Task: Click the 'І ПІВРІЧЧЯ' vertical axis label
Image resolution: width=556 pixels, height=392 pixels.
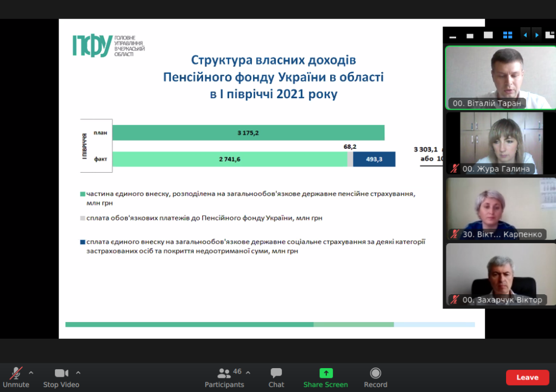Action: [x=84, y=146]
